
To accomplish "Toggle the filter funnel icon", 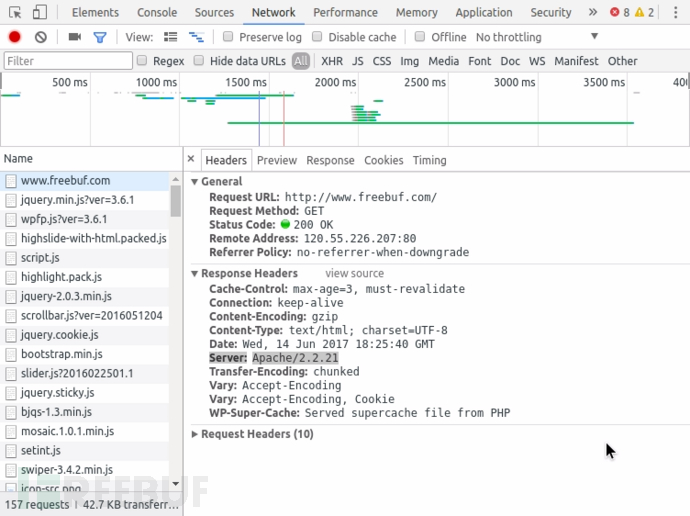I will 100,37.
